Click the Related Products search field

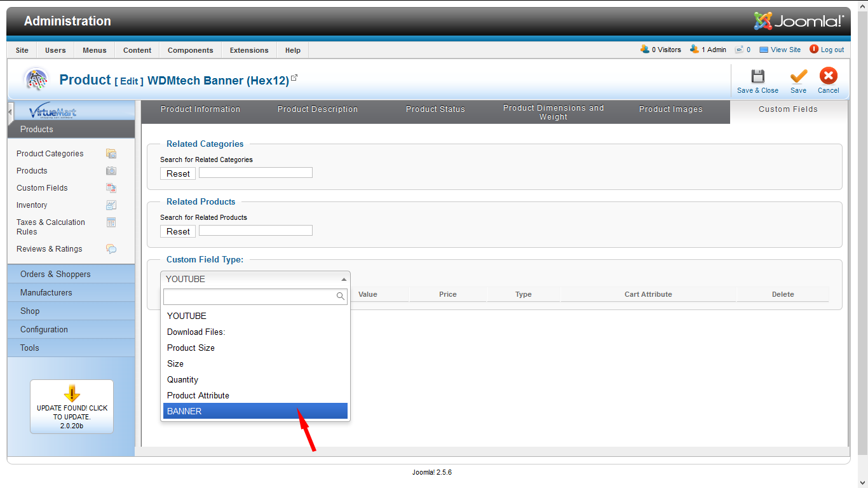coord(255,231)
